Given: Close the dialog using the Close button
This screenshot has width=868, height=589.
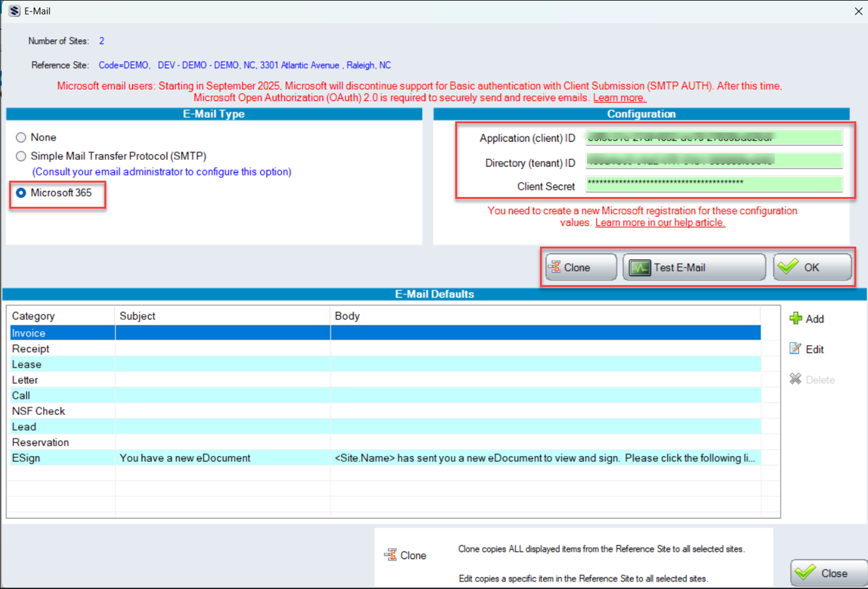Looking at the screenshot, I should point(829,573).
